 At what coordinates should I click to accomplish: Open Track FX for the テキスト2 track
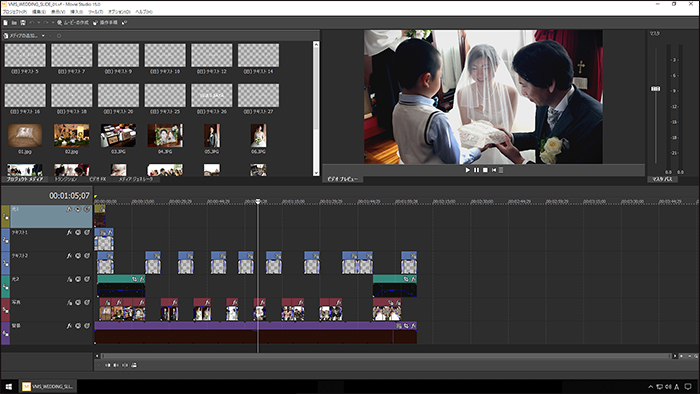(x=69, y=256)
